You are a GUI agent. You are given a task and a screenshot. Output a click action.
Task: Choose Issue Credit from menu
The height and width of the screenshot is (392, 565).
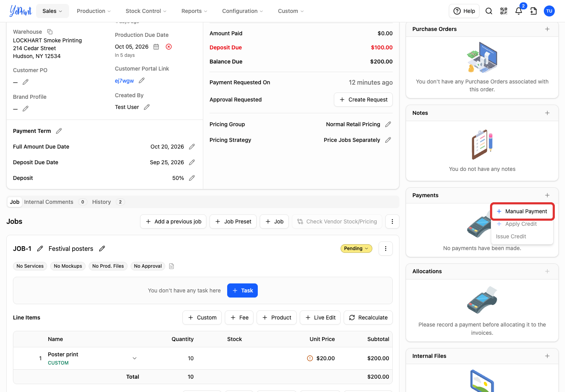[x=511, y=236]
